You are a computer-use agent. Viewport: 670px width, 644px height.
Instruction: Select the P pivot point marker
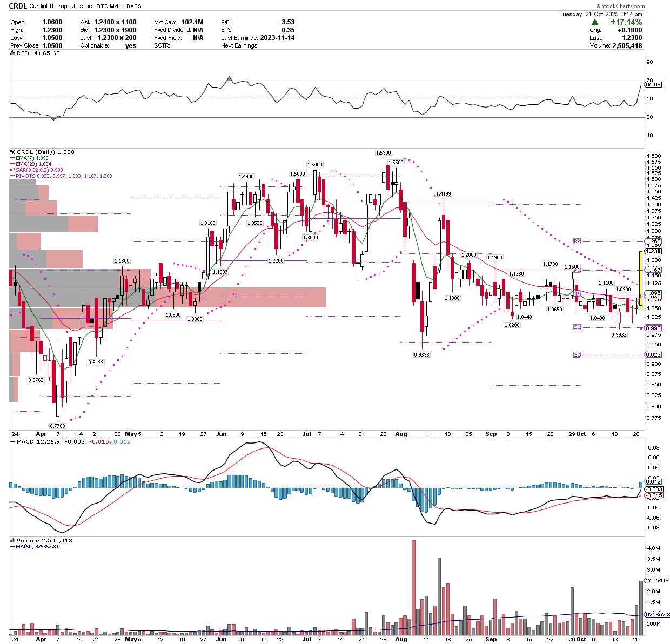click(x=577, y=294)
